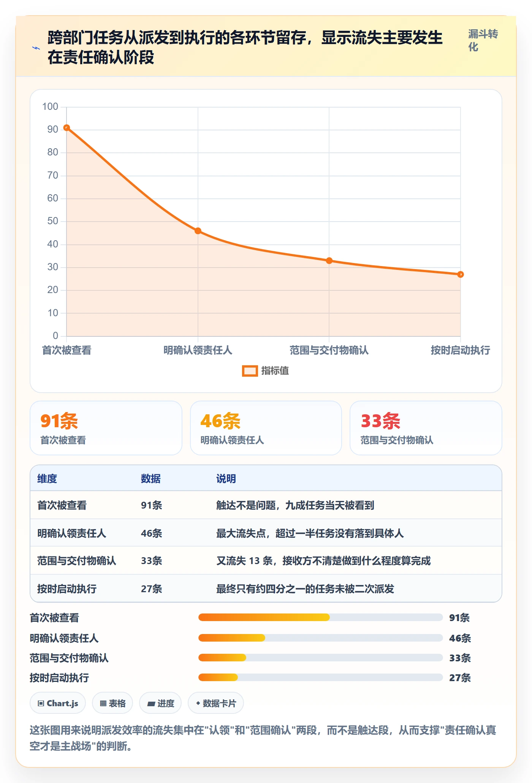Click the 维度 column header
Screen dimensions: 532x783
pyautogui.click(x=47, y=479)
